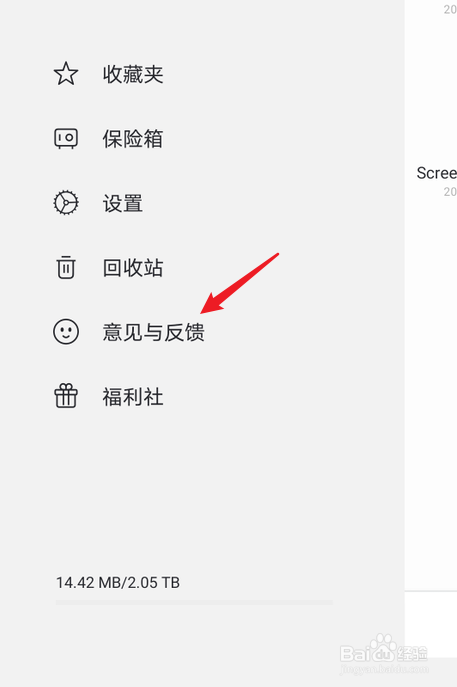457x687 pixels.
Task: Select the 设置 label
Action: tap(123, 203)
